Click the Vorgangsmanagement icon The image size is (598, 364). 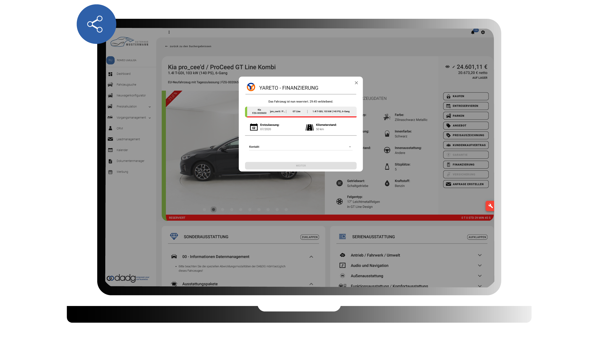coord(110,117)
